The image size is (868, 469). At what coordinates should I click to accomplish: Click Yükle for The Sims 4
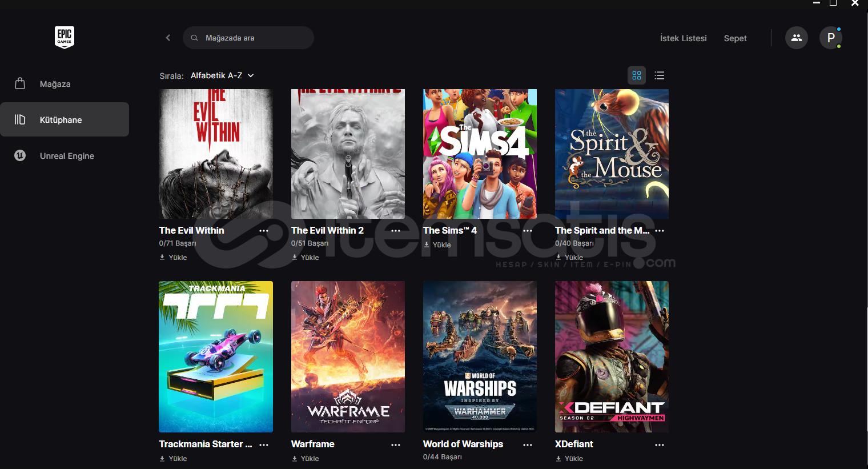coord(441,245)
